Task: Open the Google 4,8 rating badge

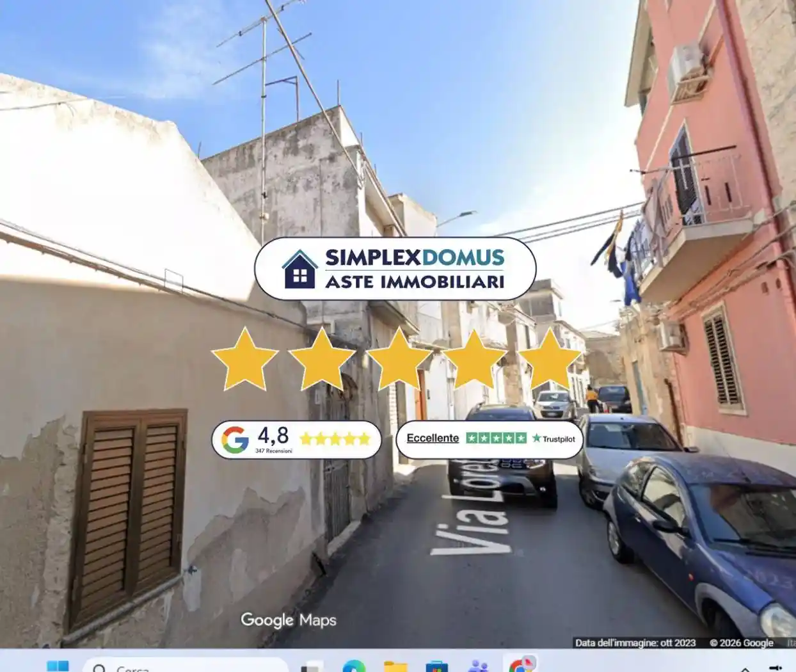Action: (296, 440)
